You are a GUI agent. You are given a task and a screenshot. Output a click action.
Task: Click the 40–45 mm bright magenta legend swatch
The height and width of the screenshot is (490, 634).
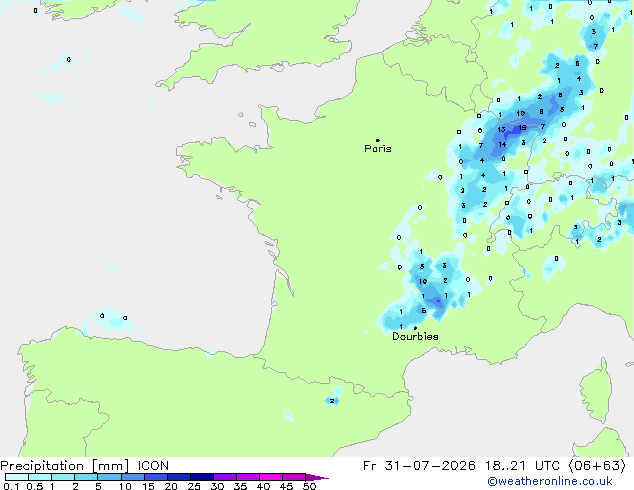(271, 477)
